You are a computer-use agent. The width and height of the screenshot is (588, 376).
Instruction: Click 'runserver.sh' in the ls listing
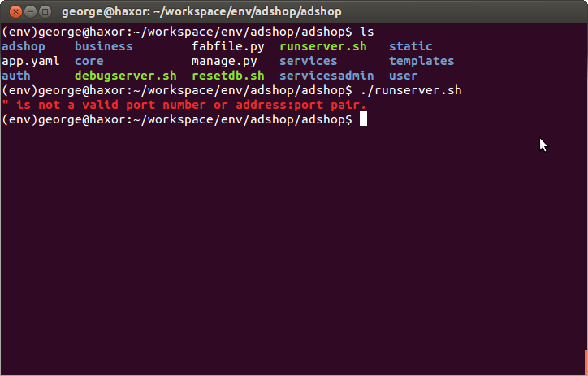pyautogui.click(x=323, y=46)
